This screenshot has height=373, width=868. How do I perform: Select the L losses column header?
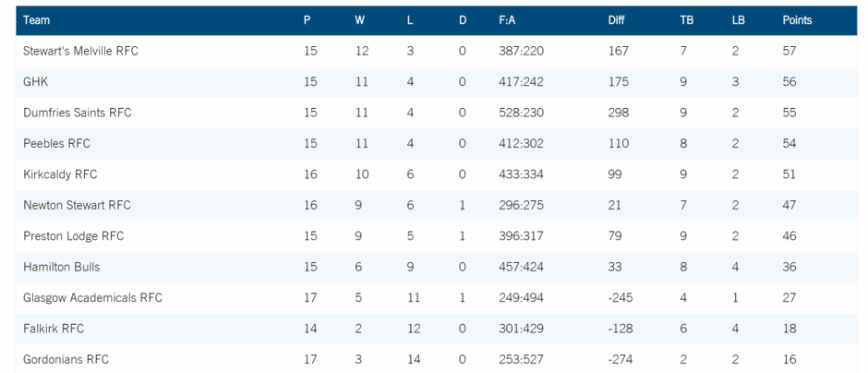coord(410,20)
